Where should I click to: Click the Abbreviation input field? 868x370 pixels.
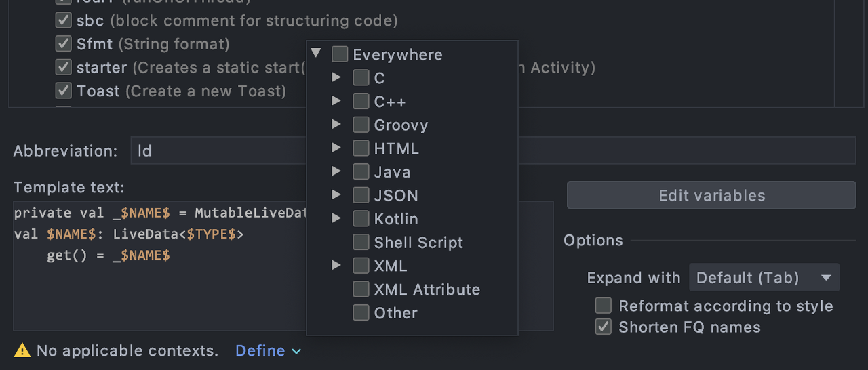click(x=217, y=150)
